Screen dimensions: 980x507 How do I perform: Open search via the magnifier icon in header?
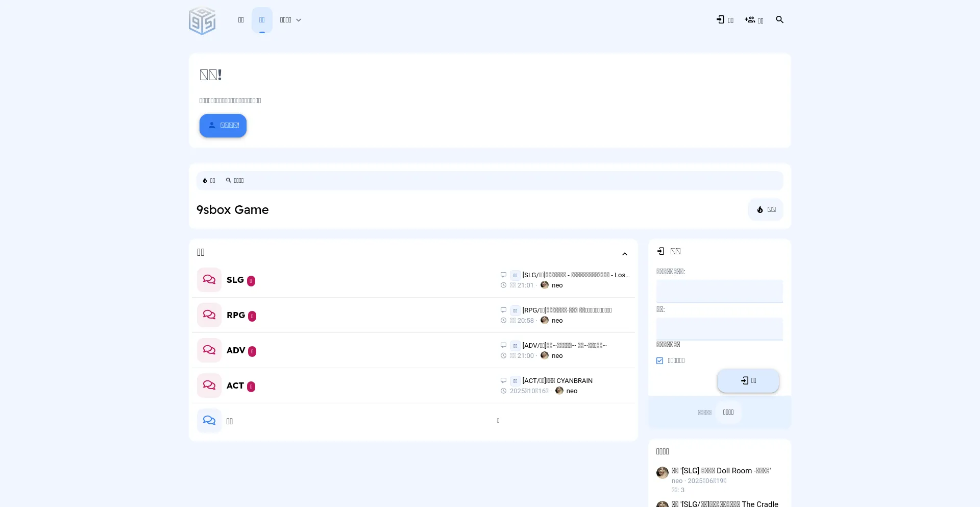[x=779, y=20]
